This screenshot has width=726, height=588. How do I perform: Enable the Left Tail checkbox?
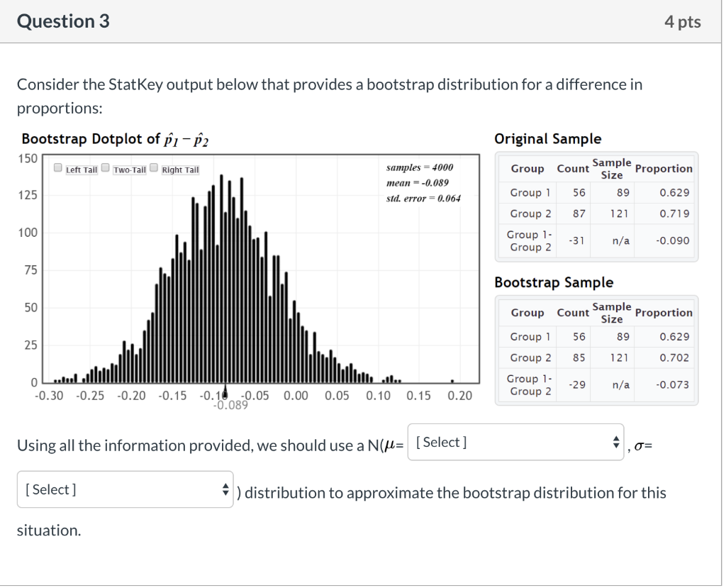coord(58,168)
